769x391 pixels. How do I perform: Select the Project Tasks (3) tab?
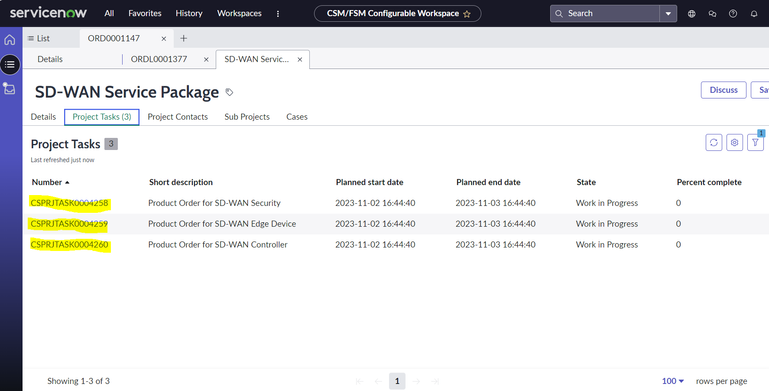pos(102,117)
